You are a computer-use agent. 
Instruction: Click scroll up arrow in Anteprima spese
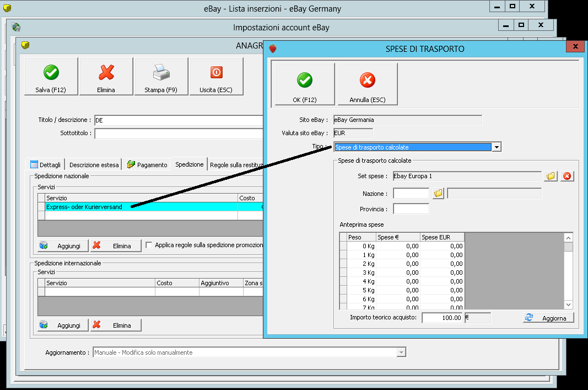pyautogui.click(x=569, y=238)
